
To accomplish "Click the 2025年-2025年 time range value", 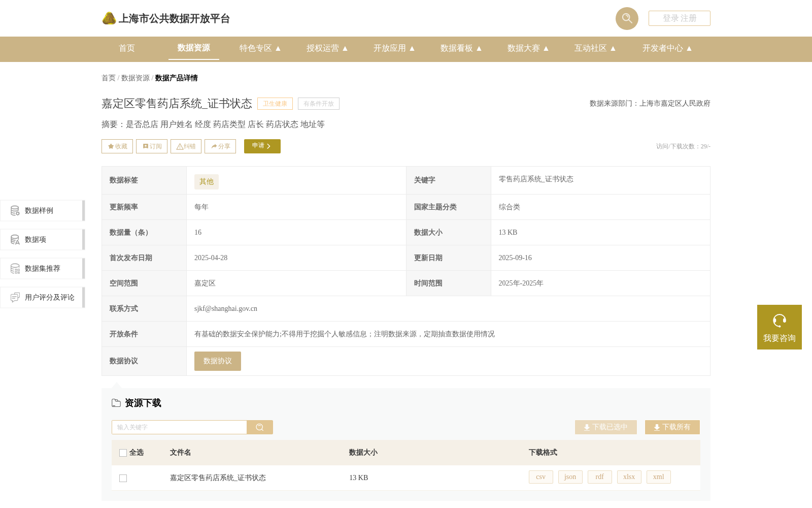I will click(521, 283).
